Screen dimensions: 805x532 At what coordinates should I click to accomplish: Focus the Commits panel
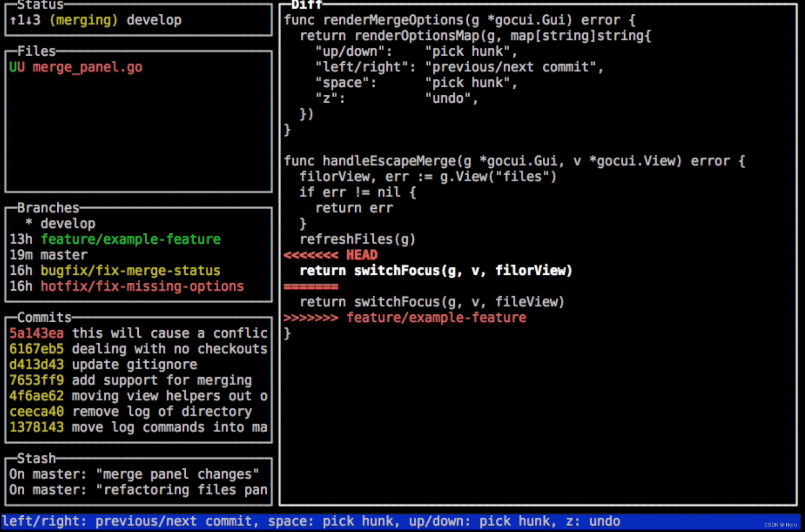[43, 317]
